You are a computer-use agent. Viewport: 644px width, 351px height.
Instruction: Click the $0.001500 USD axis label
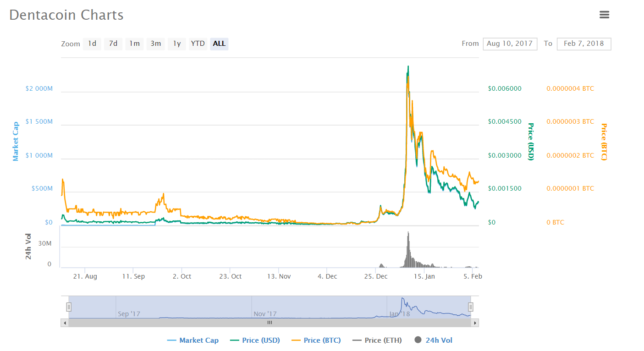coord(505,189)
